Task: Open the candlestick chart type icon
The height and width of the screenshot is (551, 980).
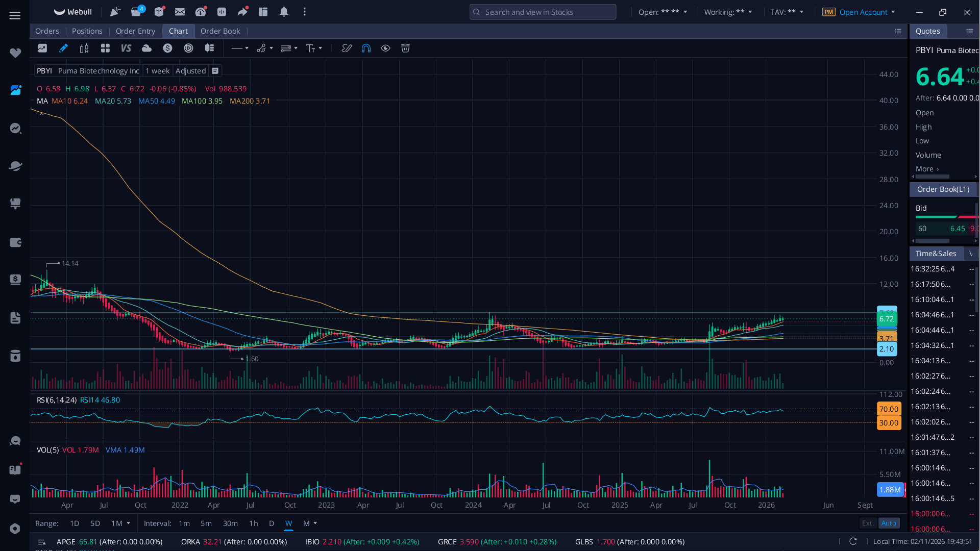Action: 84,48
